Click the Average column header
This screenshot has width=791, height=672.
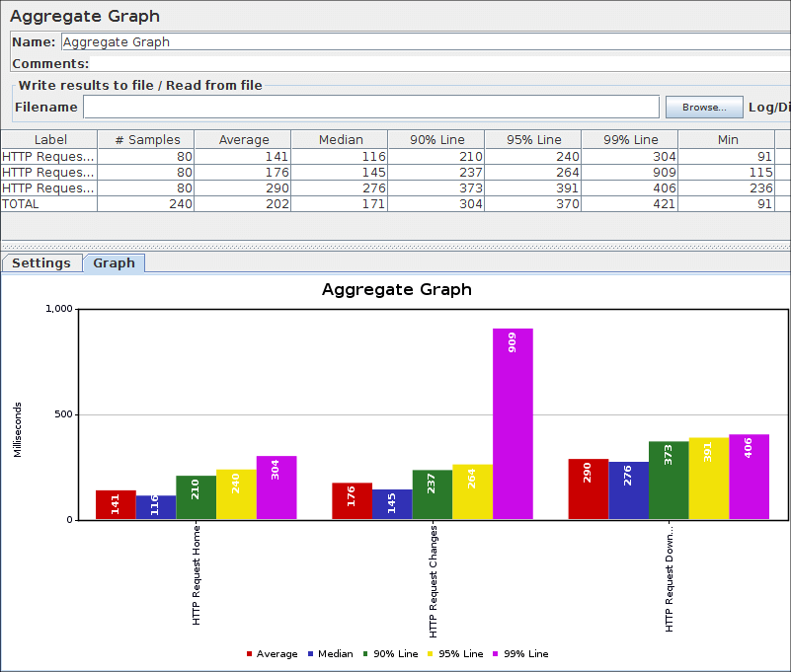(x=243, y=140)
